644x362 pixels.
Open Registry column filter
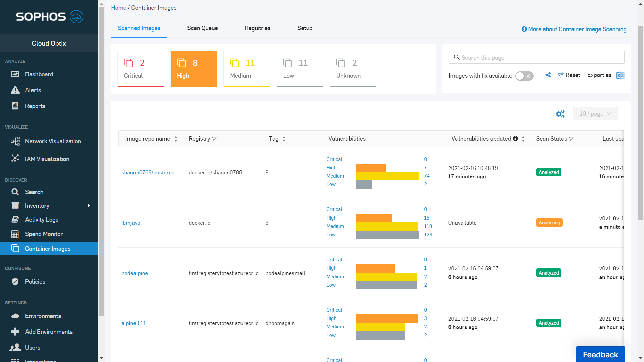click(x=214, y=139)
